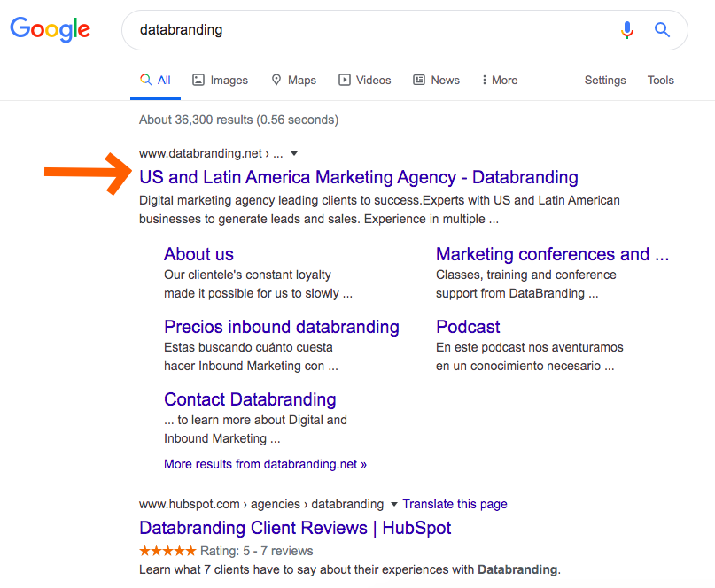This screenshot has width=715, height=588.
Task: Open the Tools menu
Action: 661,80
